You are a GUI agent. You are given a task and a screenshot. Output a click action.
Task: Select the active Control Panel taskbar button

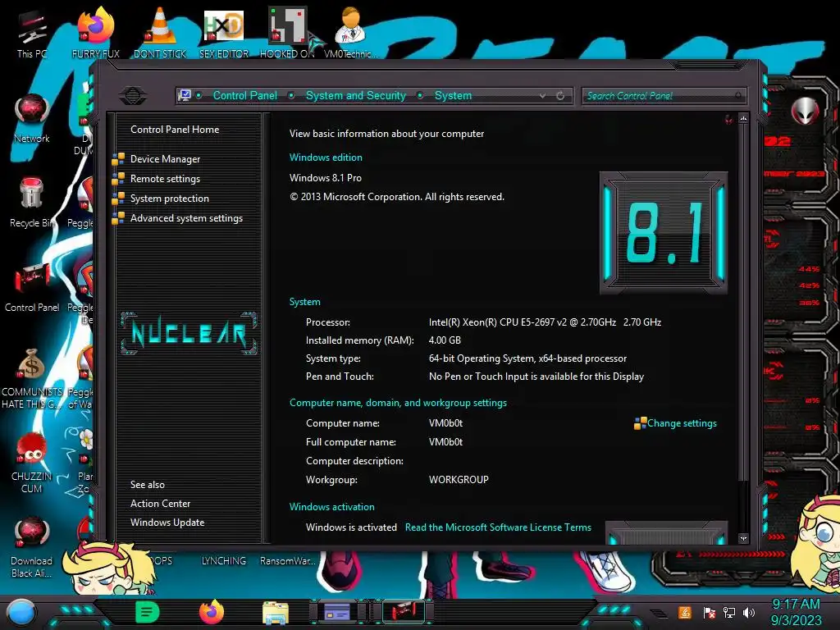403,612
